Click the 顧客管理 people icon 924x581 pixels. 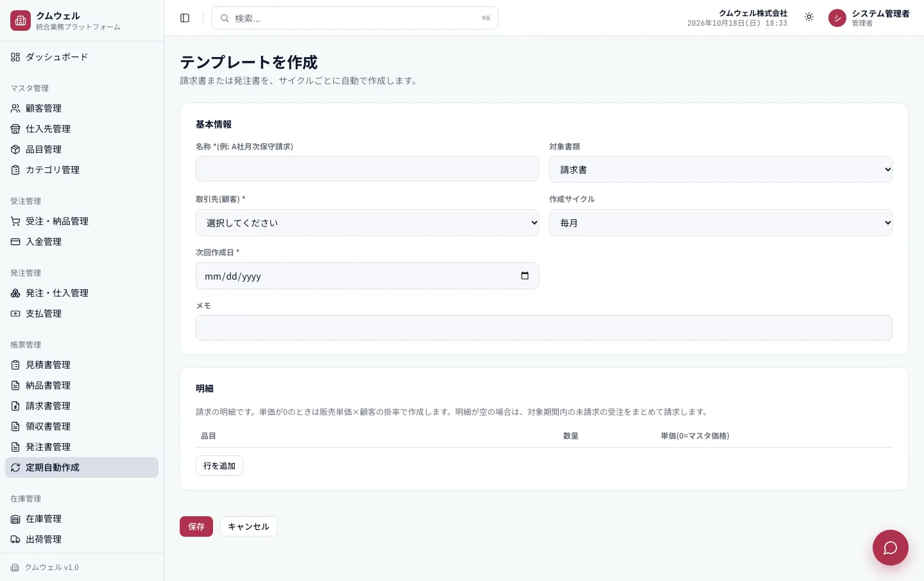click(x=15, y=108)
